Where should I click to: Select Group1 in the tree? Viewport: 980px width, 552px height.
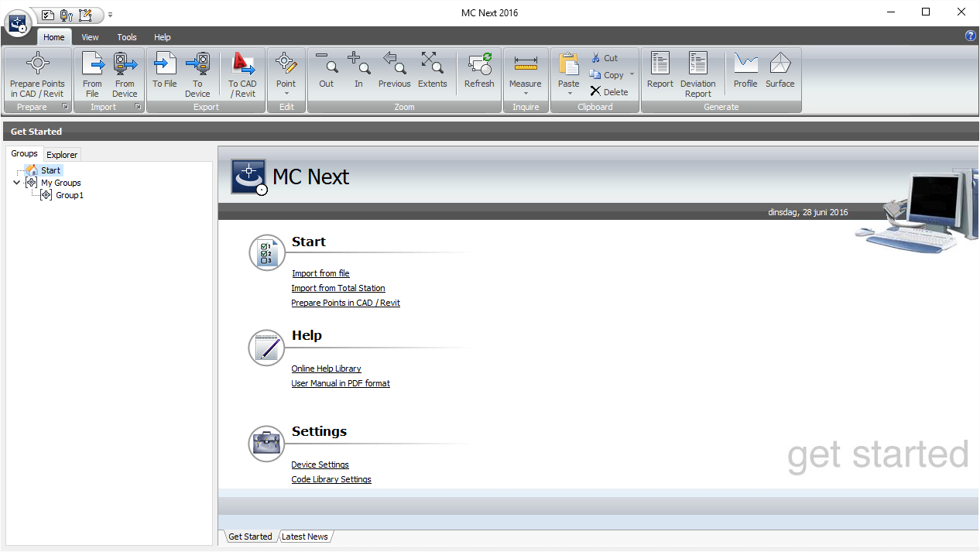(70, 195)
